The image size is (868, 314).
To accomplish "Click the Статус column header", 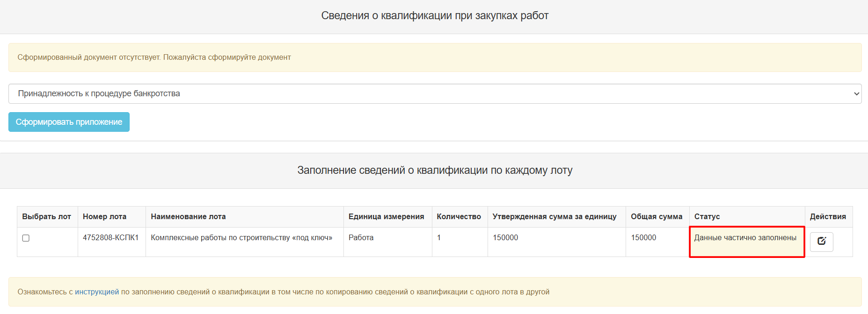I will point(707,217).
